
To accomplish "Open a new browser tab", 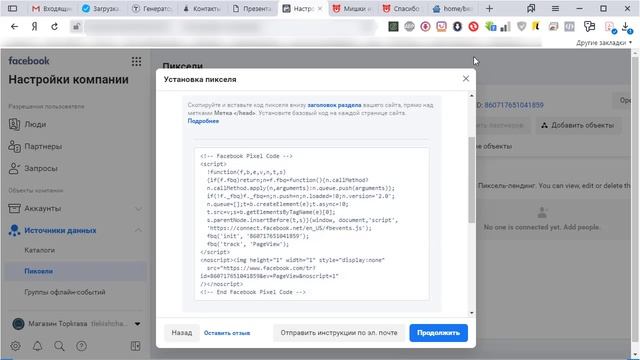I will [489, 9].
